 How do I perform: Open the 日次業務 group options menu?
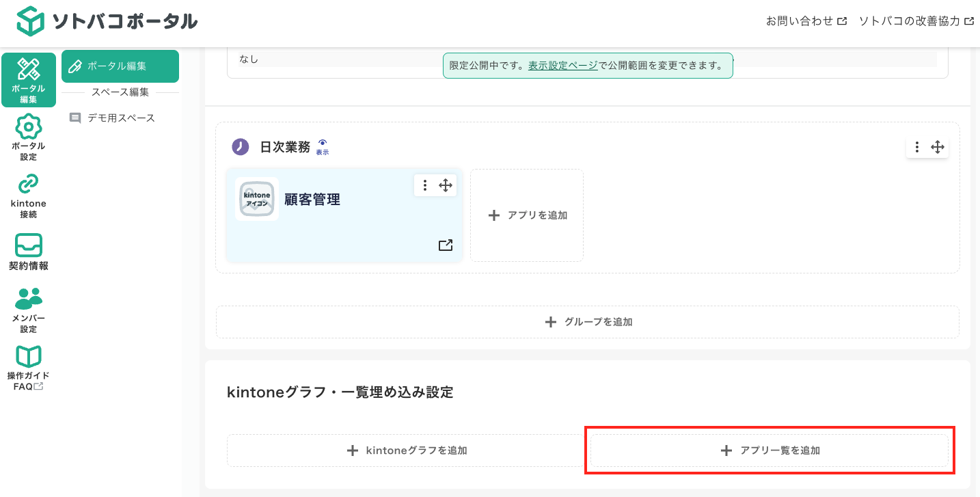pyautogui.click(x=916, y=146)
